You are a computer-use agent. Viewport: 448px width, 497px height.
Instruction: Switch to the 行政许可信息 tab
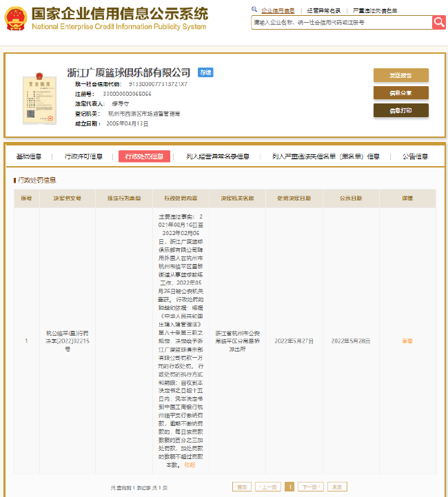pyautogui.click(x=83, y=156)
